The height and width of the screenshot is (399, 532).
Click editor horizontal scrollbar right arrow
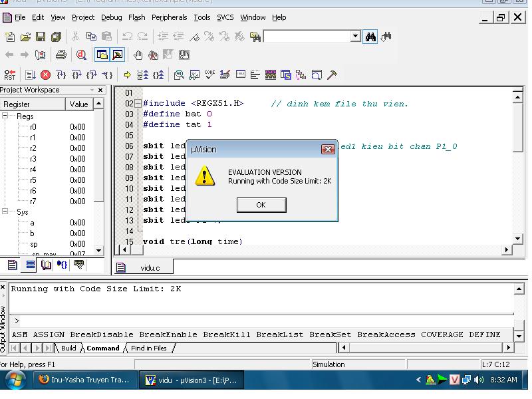coord(507,250)
